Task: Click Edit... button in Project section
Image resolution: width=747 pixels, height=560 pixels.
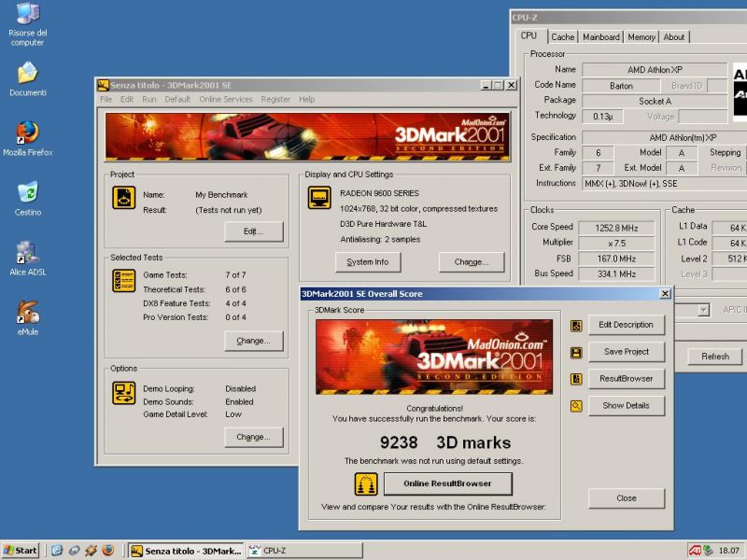Action: 253,231
